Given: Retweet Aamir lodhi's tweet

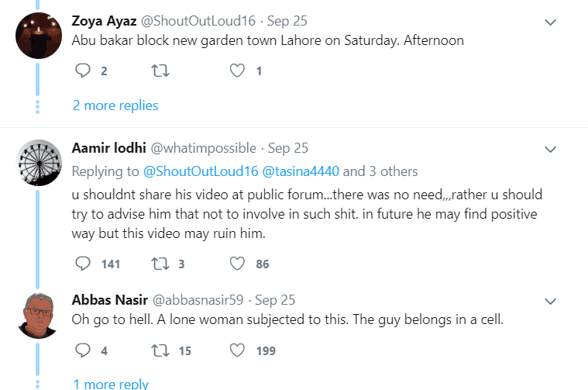Looking at the screenshot, I should [159, 264].
